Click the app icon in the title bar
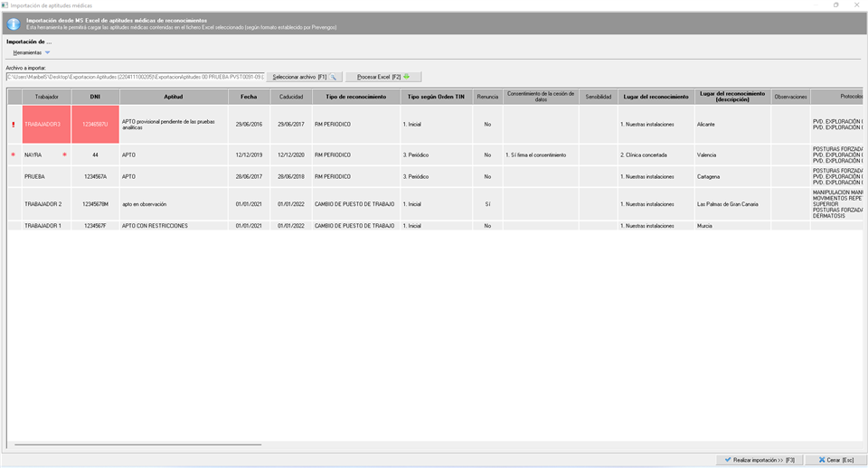The width and height of the screenshot is (868, 468). [5, 5]
